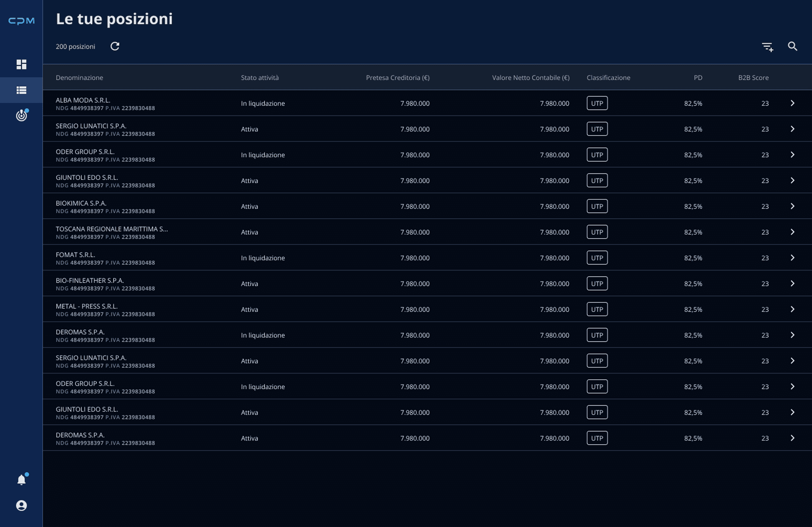Select the positions list view in sidebar
Image resolution: width=812 pixels, height=527 pixels.
21,90
